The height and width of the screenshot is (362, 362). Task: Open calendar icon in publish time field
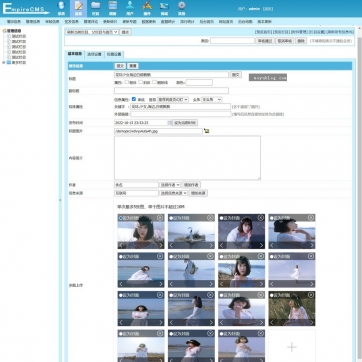[x=170, y=123]
